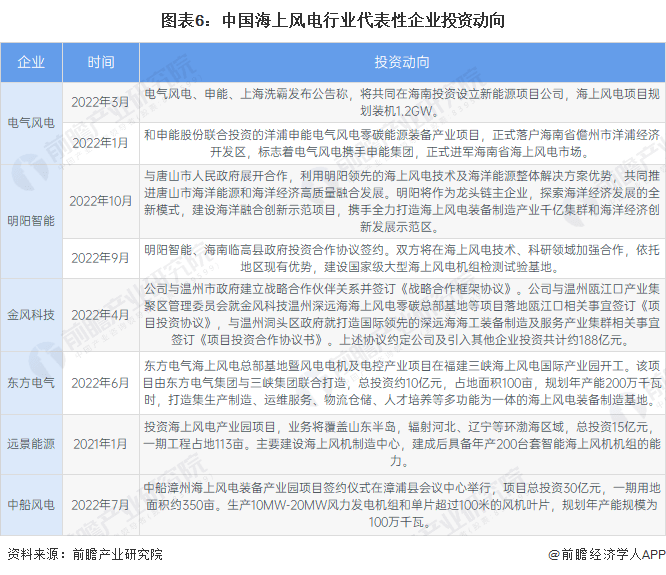The image size is (666, 575).
Task: Select the 2021年1月 date cell
Action: click(x=100, y=443)
